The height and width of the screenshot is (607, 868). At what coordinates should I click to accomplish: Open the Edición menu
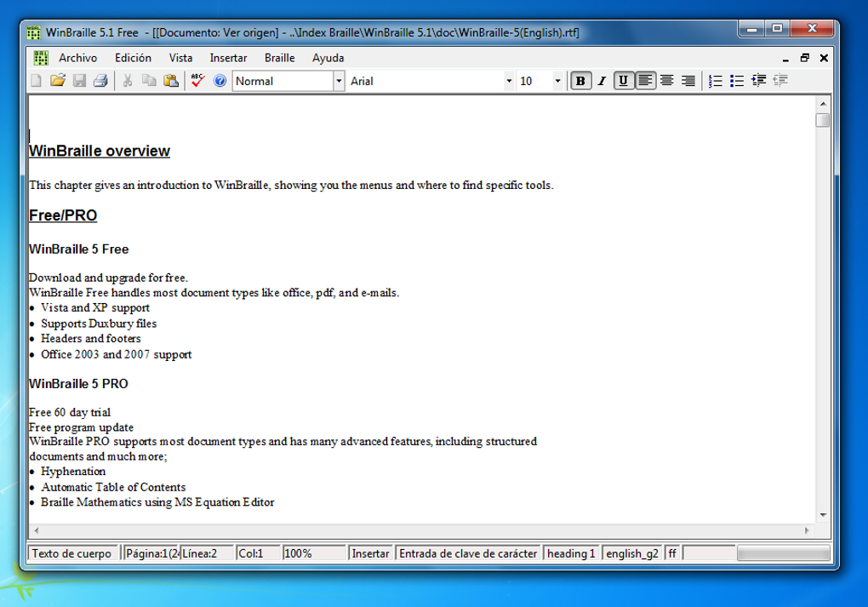[x=133, y=58]
